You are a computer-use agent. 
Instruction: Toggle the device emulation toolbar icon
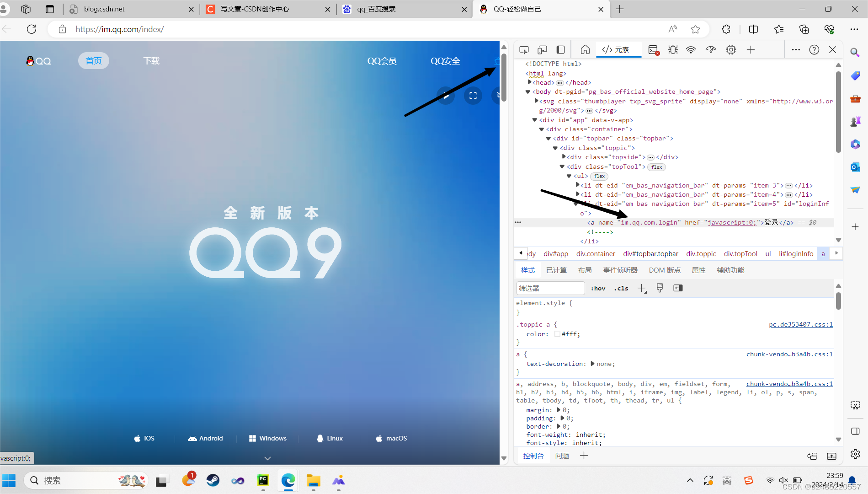point(542,50)
